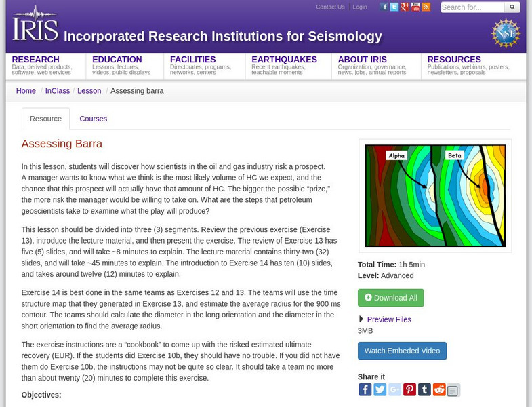Open the RSS feed icon in header
The height and width of the screenshot is (407, 532).
(x=426, y=7)
